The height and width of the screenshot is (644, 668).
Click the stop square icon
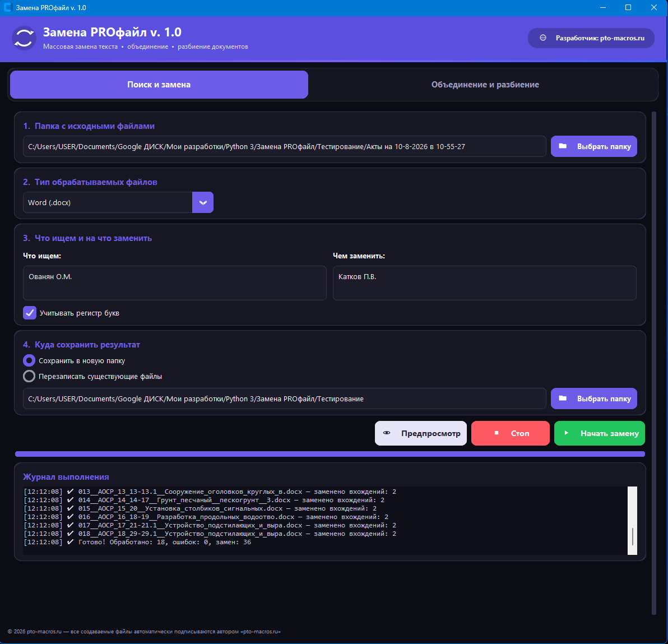tap(497, 433)
